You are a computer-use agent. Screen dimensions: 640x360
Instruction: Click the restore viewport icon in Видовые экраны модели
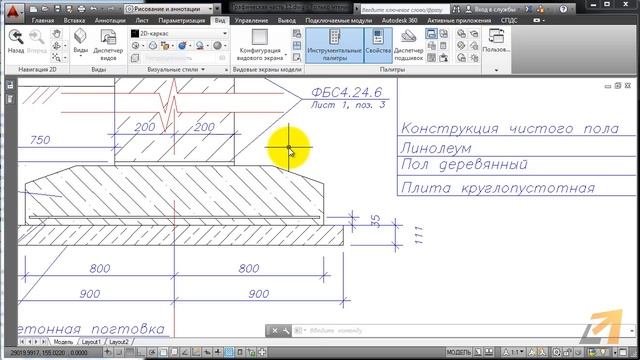(297, 57)
